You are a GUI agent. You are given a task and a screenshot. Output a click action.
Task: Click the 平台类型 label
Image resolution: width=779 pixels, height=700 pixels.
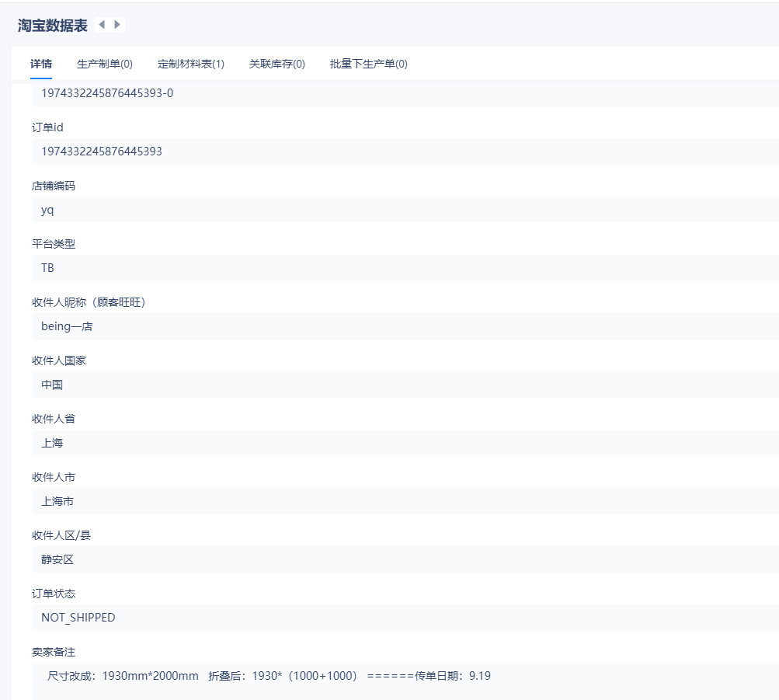click(x=54, y=244)
